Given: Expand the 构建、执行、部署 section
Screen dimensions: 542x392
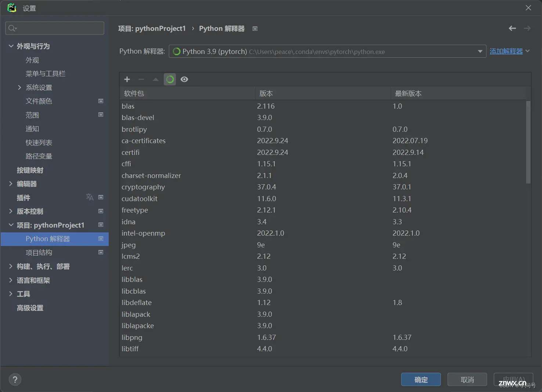Looking at the screenshot, I should (11, 266).
